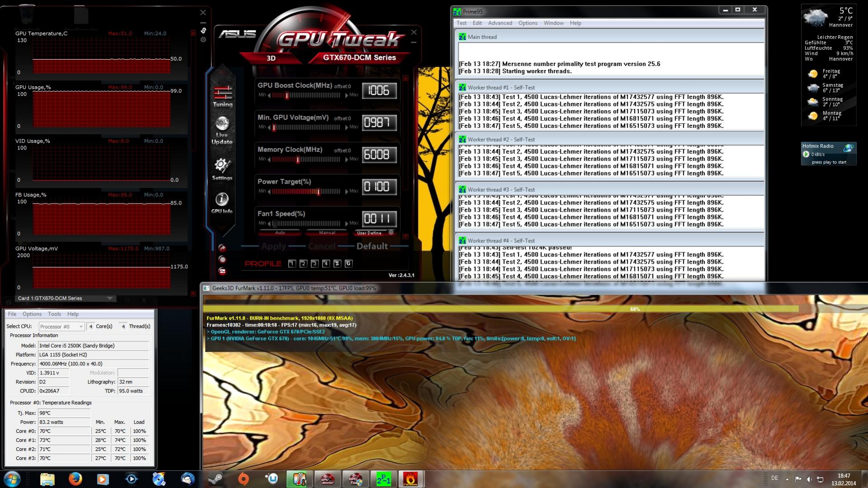This screenshot has width=868, height=488.
Task: Open the Tools menu in Core Temp
Action: click(54, 314)
